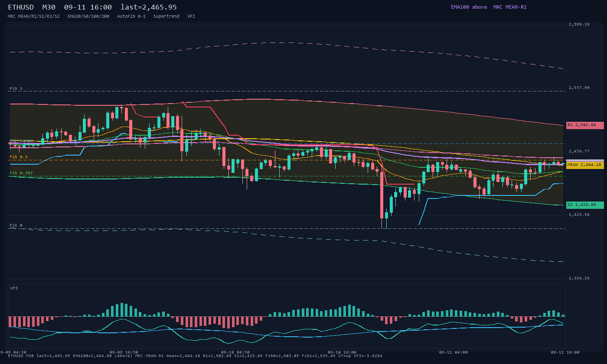Click the 2,476.77 price axis label
The width and height of the screenshot is (607, 364).
579,152
